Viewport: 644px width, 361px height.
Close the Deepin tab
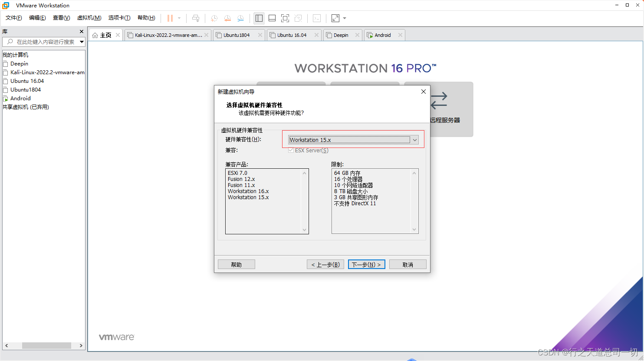357,35
